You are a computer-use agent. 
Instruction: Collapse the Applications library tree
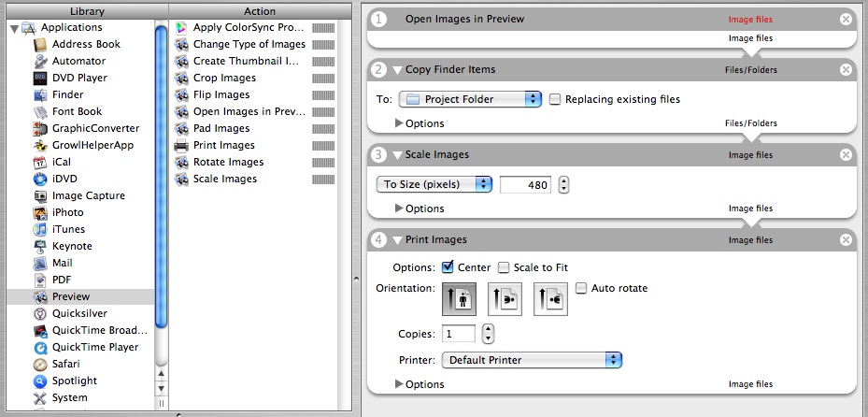[14, 29]
